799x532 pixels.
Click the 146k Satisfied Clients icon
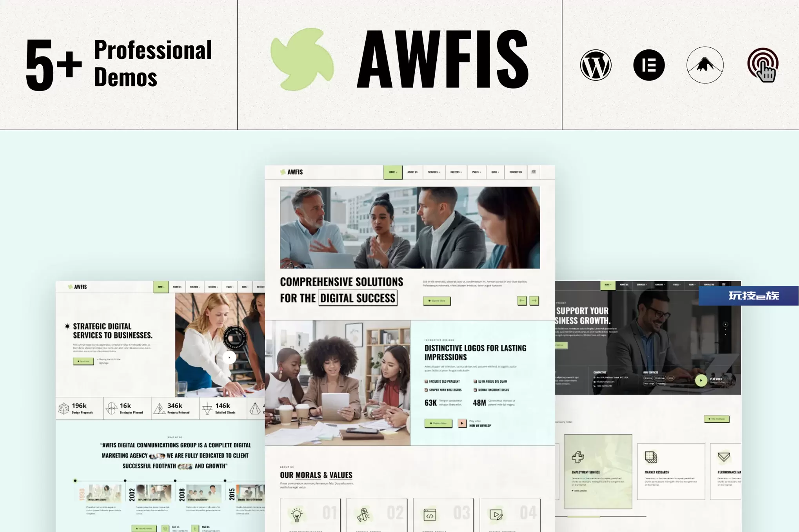coord(207,409)
